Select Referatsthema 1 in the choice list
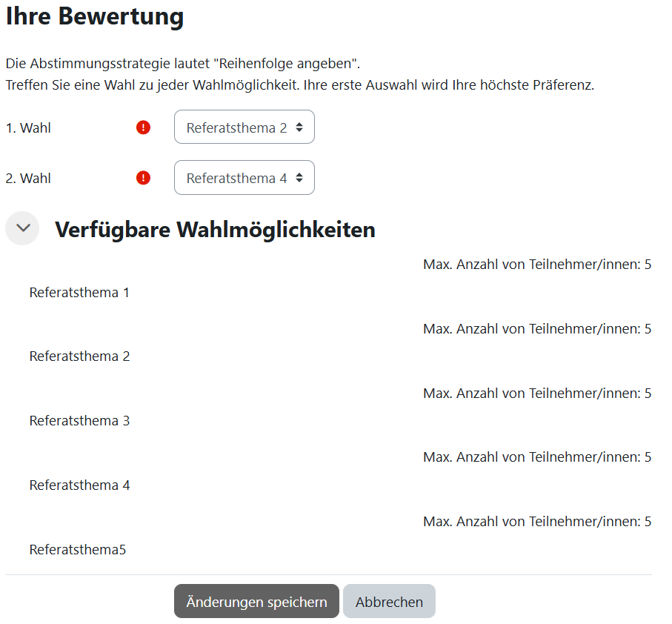This screenshot has height=624, width=672. pyautogui.click(x=79, y=292)
